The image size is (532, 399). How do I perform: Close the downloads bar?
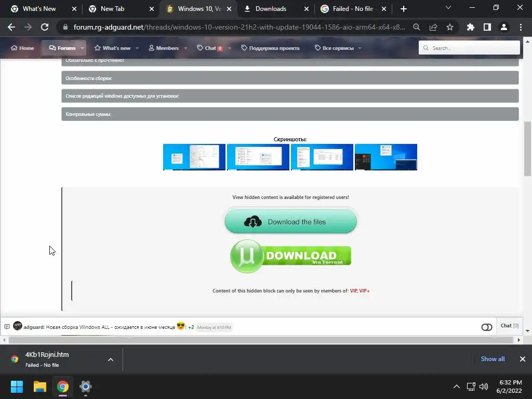tap(523, 359)
